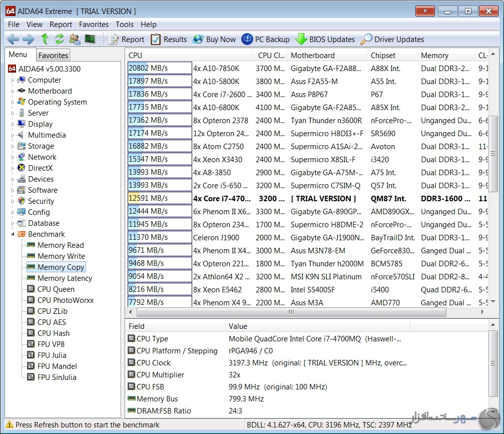Select the Config tree icon

21,212
